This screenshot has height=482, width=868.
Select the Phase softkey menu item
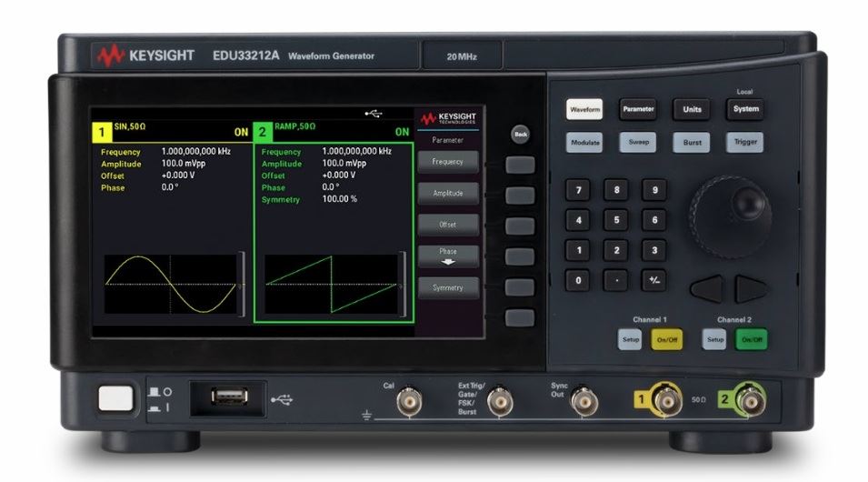click(448, 256)
